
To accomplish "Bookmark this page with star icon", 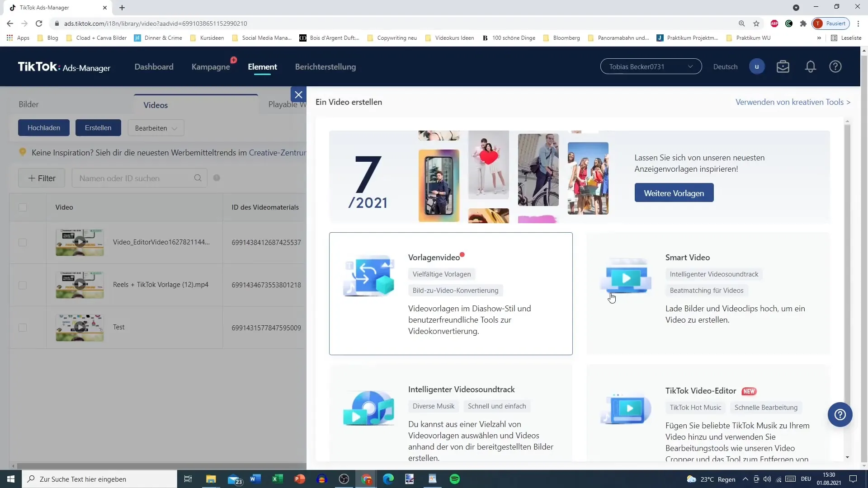I will click(756, 23).
